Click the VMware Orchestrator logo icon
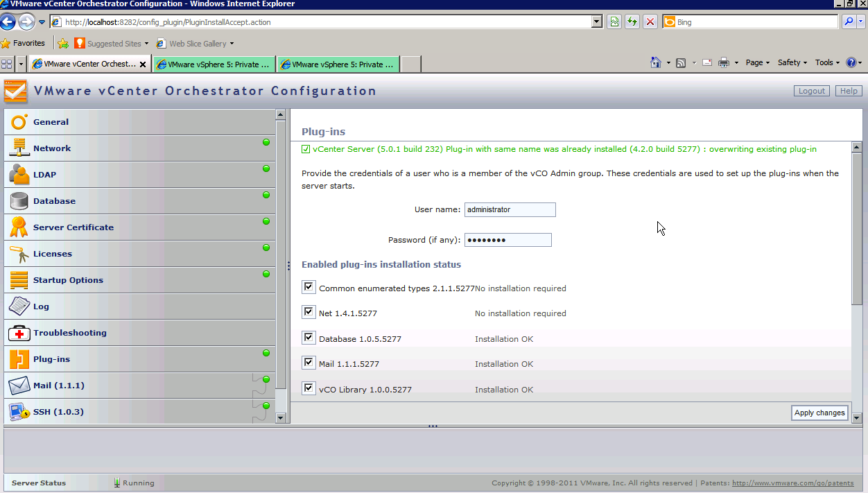 pyautogui.click(x=15, y=92)
